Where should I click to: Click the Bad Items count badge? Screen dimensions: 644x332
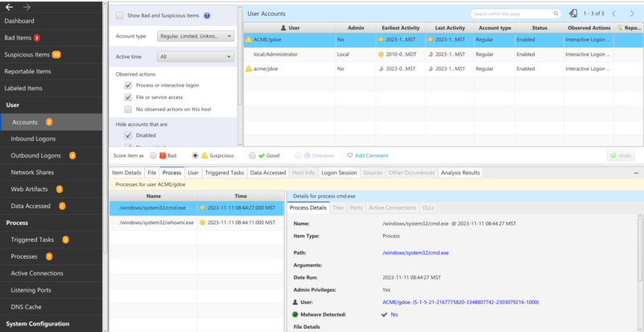(x=36, y=38)
